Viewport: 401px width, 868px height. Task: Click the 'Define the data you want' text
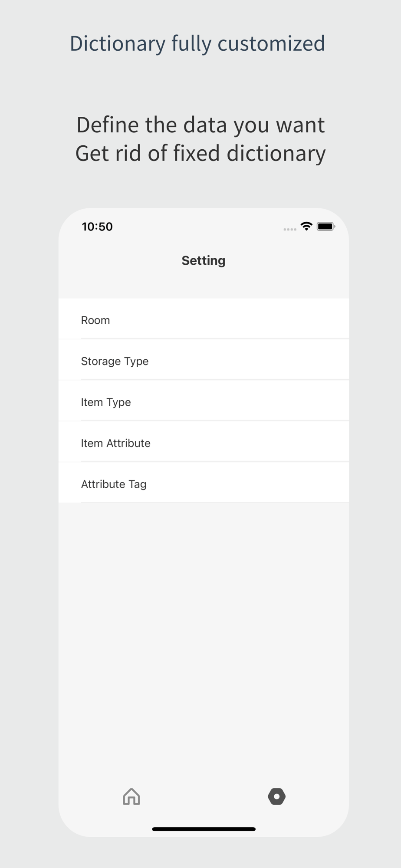pyautogui.click(x=200, y=125)
